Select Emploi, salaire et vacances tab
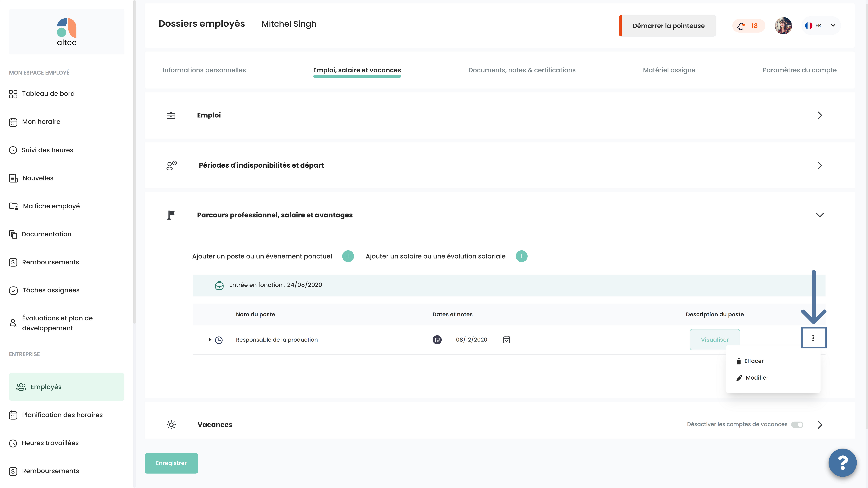Viewport: 868px width, 488px height. [x=357, y=70]
